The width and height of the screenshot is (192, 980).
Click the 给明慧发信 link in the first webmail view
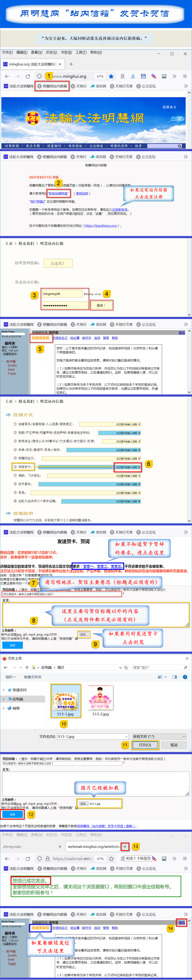click(41, 338)
